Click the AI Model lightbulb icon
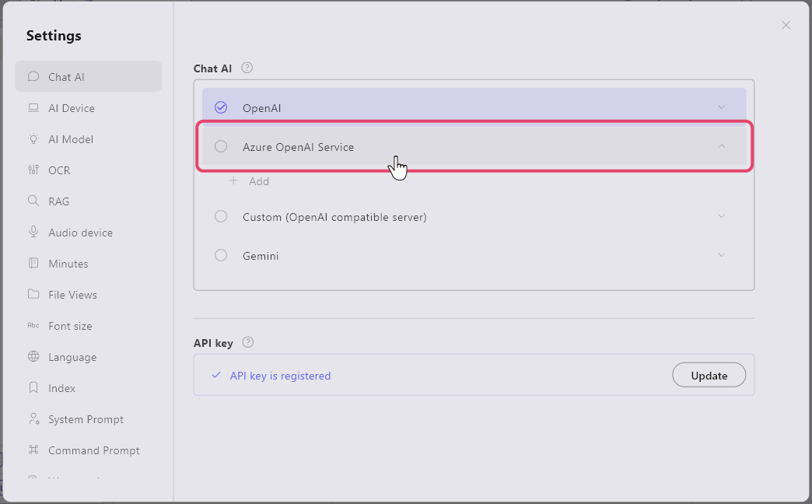812x504 pixels. [33, 139]
